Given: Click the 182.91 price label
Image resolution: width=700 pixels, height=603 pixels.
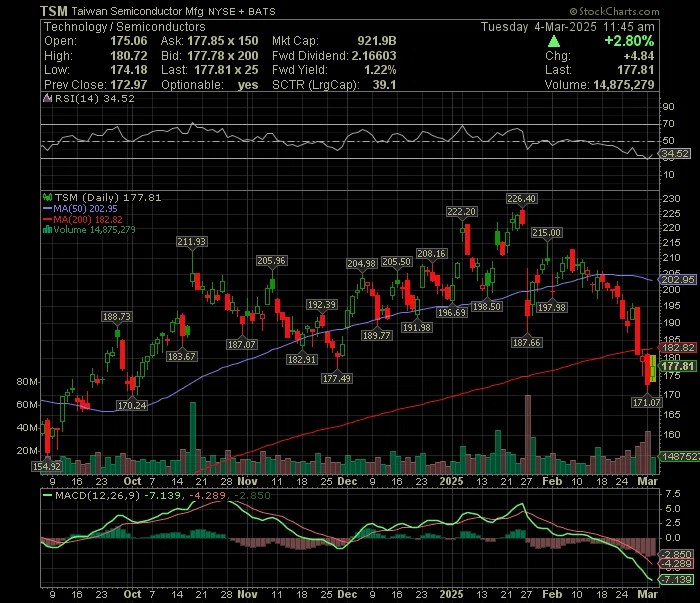Looking at the screenshot, I should click(302, 359).
